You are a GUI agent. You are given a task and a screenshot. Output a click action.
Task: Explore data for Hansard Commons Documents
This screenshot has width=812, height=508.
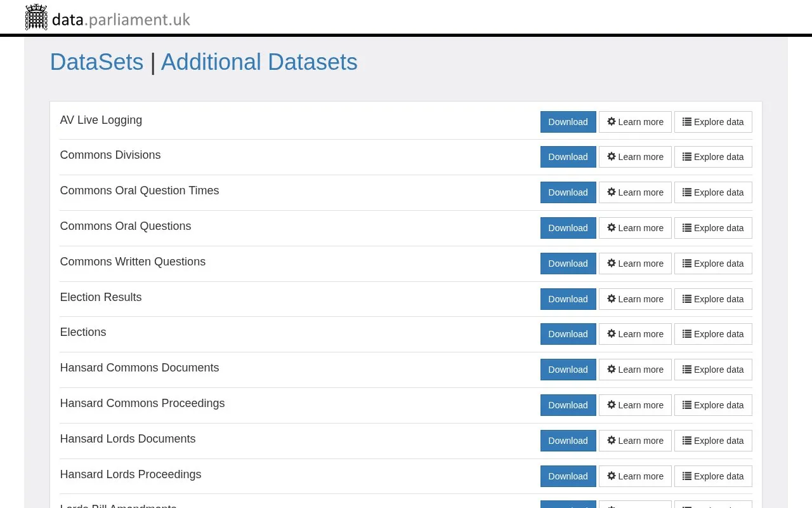coord(713,370)
